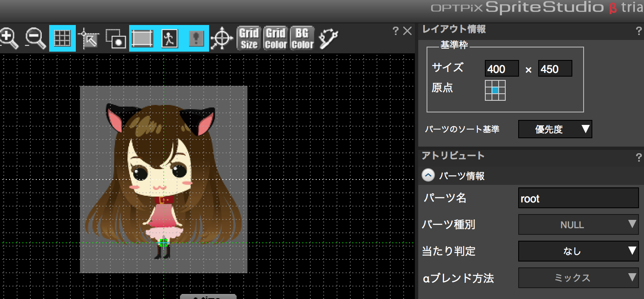The width and height of the screenshot is (644, 299).
Task: Click the bone/joint tool icon
Action: coord(328,38)
